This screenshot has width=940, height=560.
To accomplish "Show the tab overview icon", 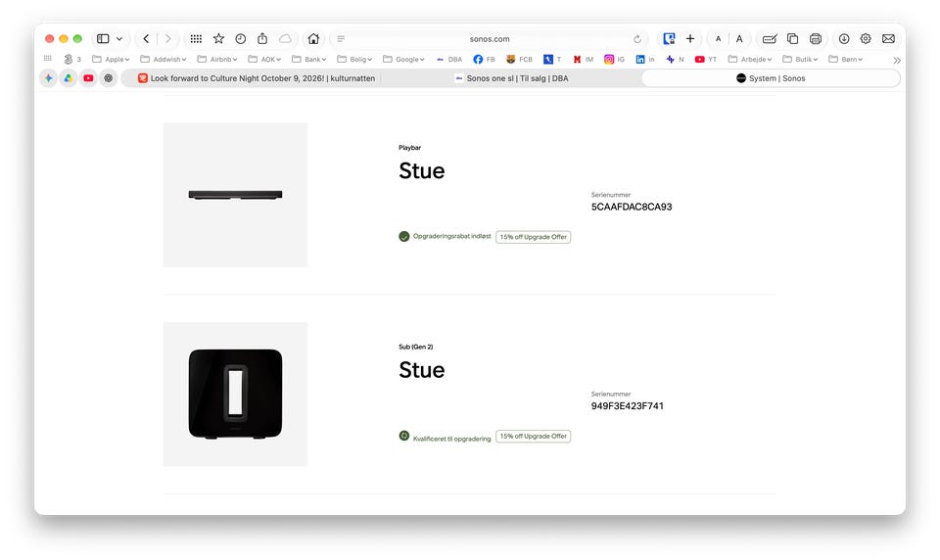I will 792,39.
